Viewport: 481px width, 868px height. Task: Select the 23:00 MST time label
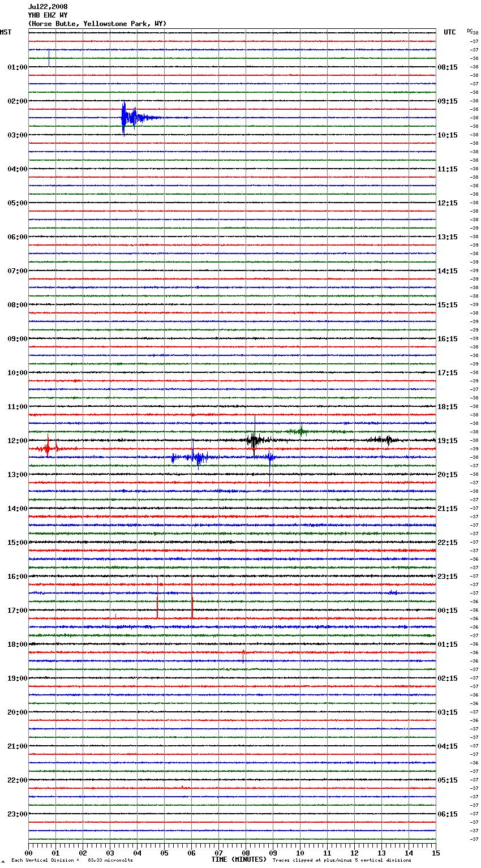[17, 814]
